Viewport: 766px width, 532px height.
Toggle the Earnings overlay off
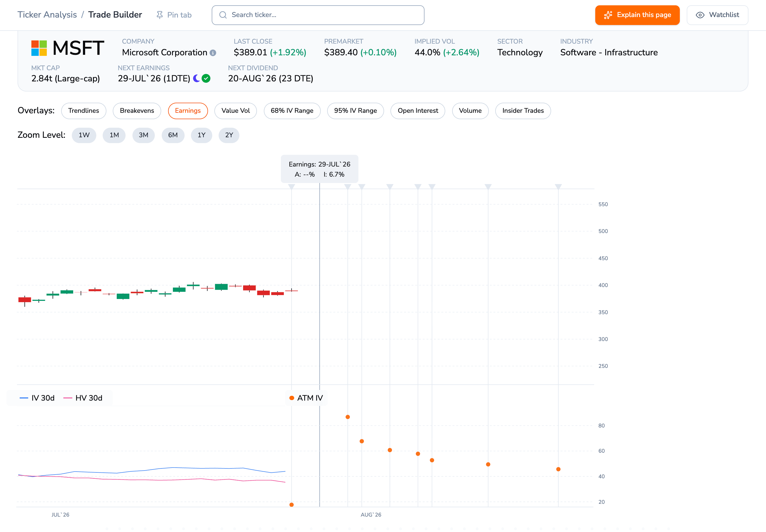pyautogui.click(x=188, y=111)
